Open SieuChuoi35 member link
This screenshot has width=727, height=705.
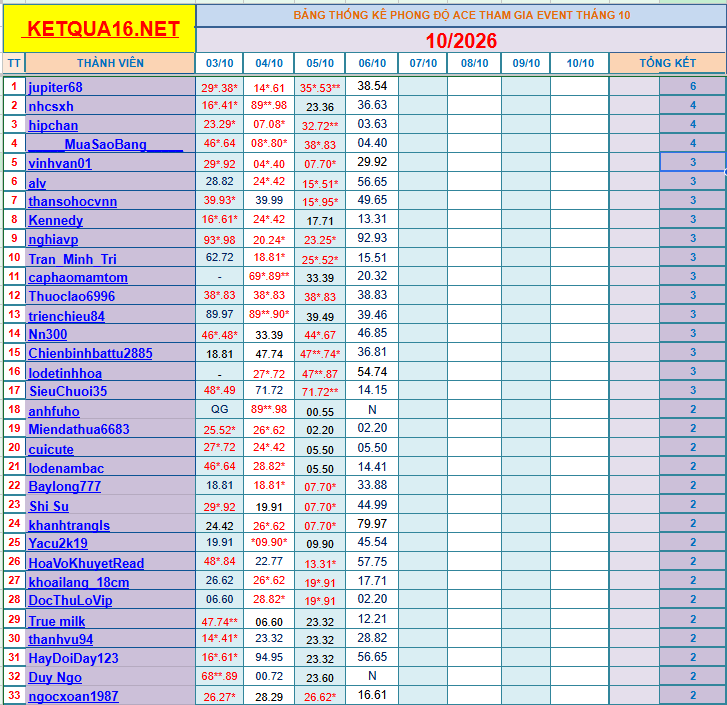[68, 391]
